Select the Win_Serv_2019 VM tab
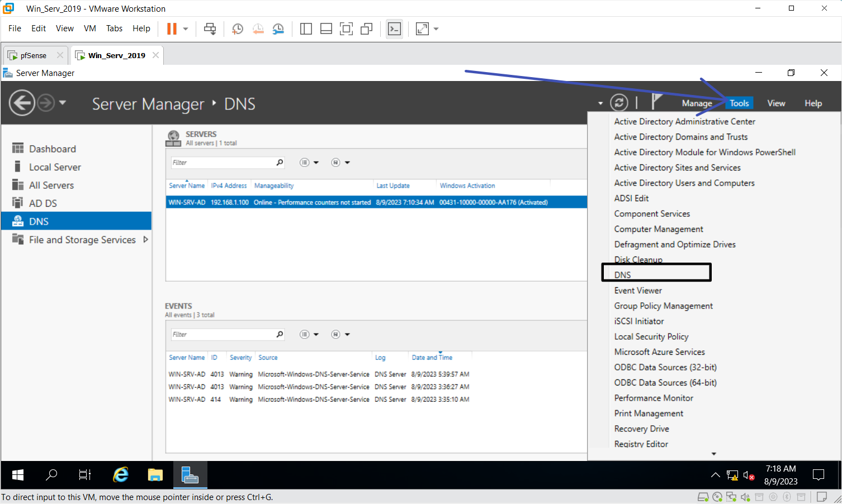This screenshot has width=842, height=504. click(116, 55)
